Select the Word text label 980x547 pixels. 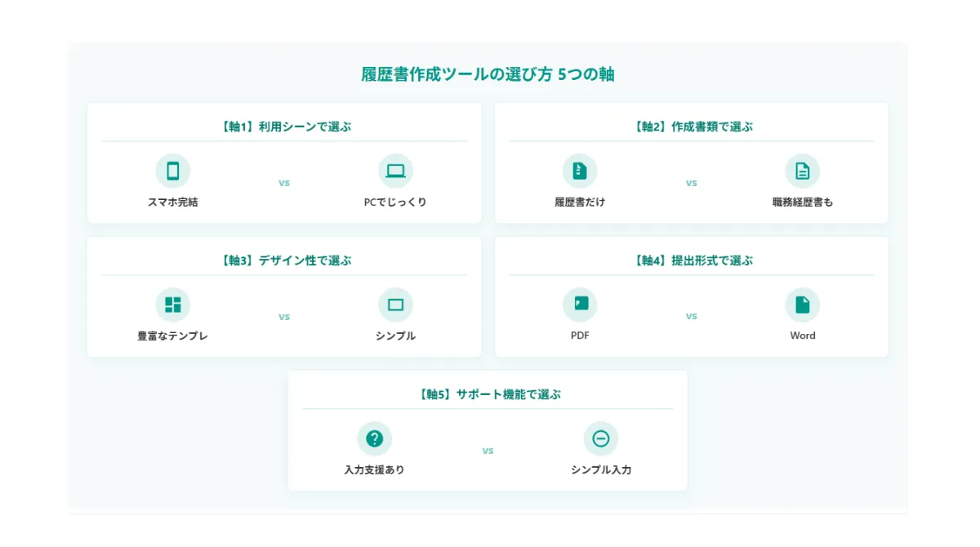pyautogui.click(x=802, y=335)
